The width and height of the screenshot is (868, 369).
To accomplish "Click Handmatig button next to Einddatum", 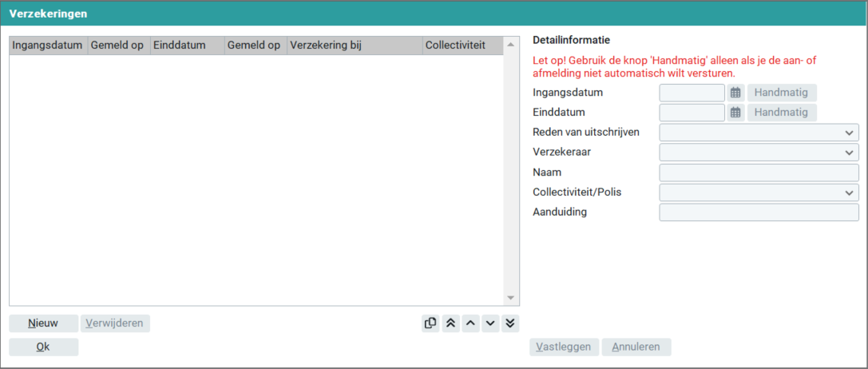I will 781,113.
